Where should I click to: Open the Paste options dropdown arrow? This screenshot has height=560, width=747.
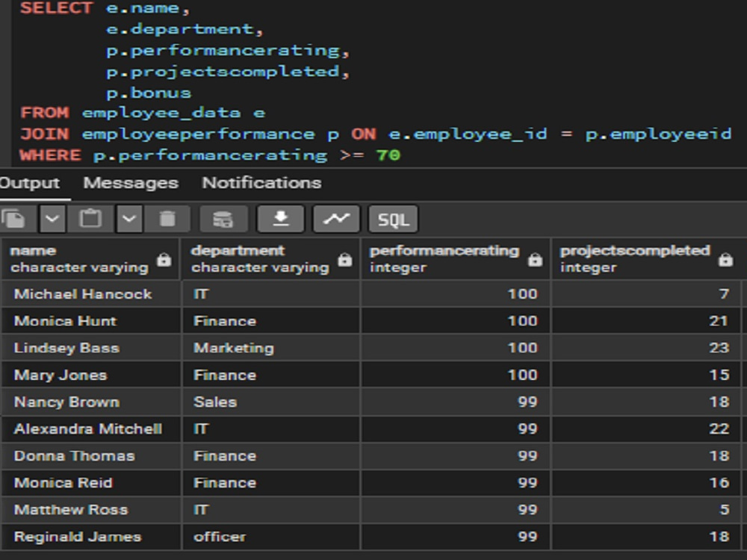tap(129, 219)
